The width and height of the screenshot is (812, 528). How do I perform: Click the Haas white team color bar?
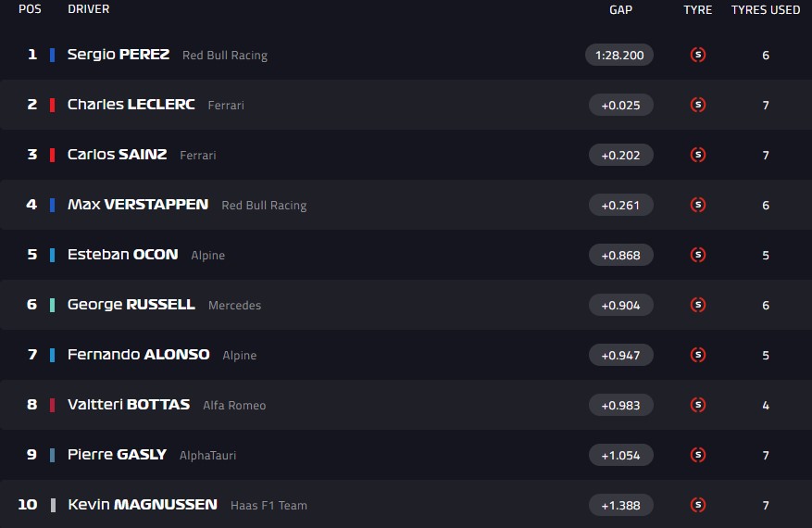pos(53,505)
